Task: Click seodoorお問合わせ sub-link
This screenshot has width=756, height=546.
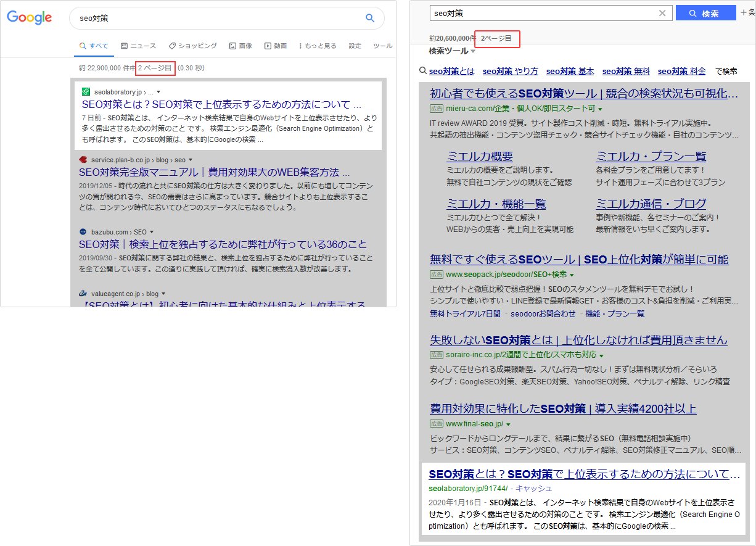Action: [542, 313]
